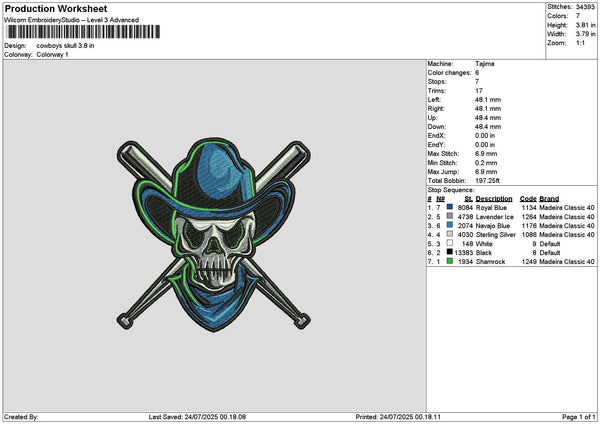600x424 pixels.
Task: Click the Code column header
Action: (529, 198)
